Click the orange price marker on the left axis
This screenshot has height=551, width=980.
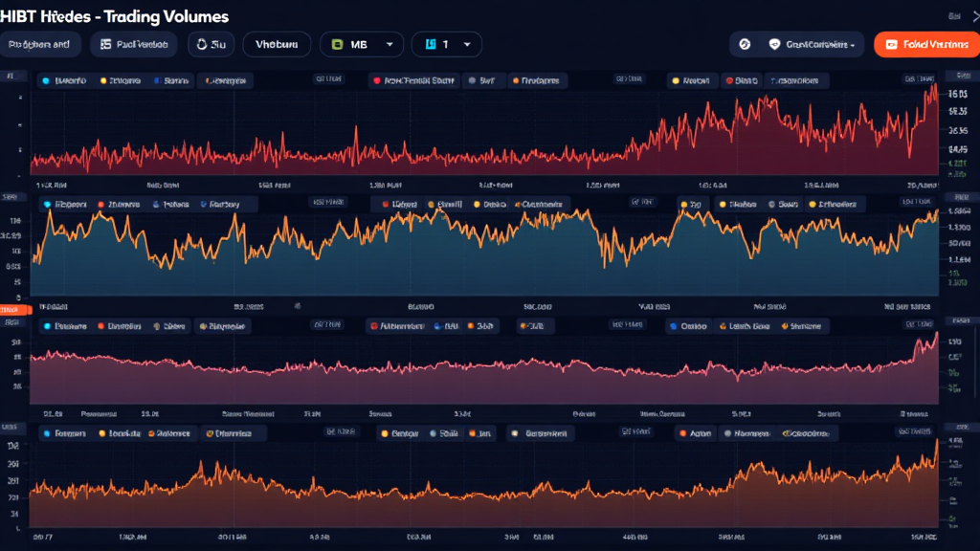point(13,310)
